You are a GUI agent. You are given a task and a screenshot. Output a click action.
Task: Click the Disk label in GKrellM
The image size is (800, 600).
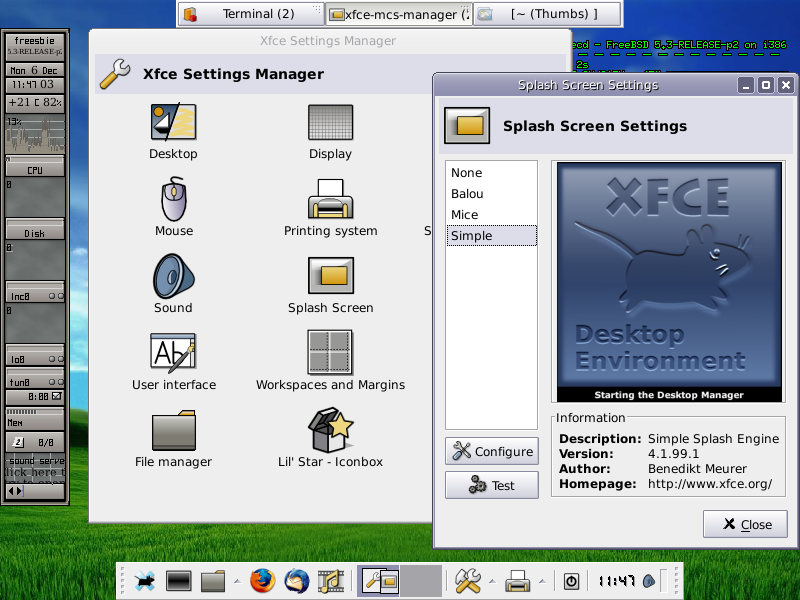coord(35,233)
